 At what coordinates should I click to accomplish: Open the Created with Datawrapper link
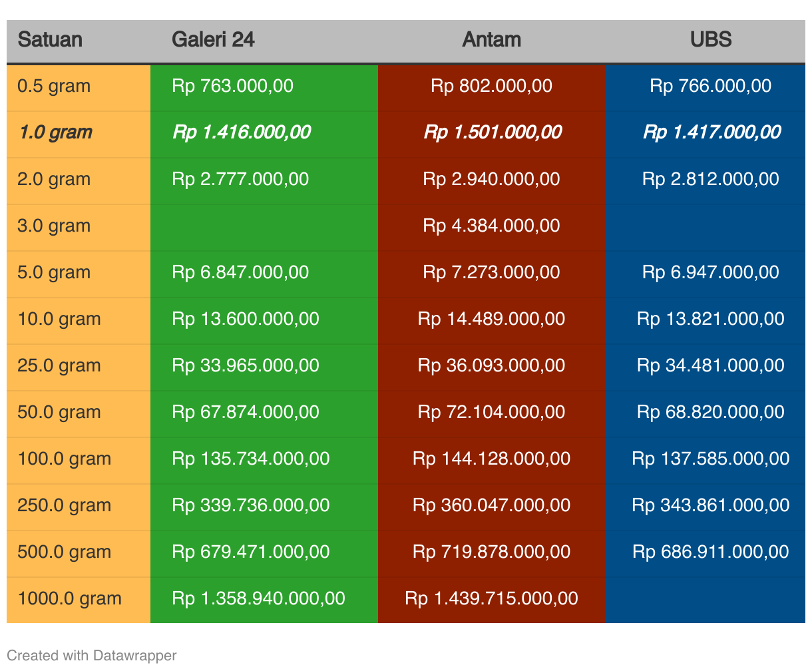pyautogui.click(x=92, y=656)
